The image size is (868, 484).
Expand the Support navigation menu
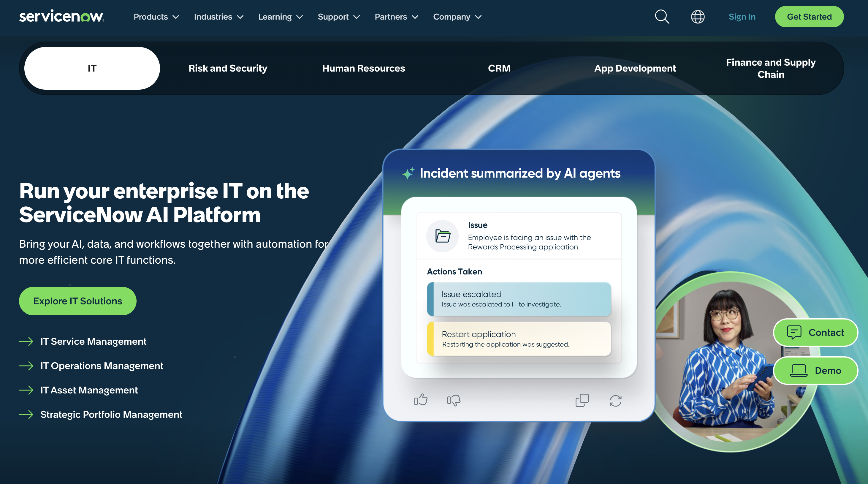(339, 17)
